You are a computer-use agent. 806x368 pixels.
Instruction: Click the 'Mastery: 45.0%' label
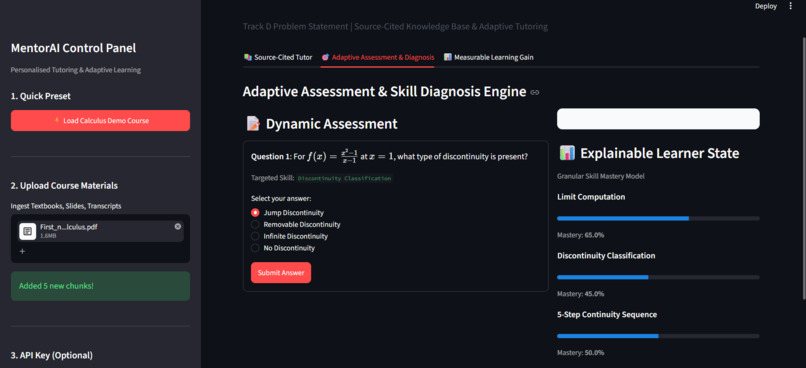click(x=580, y=294)
